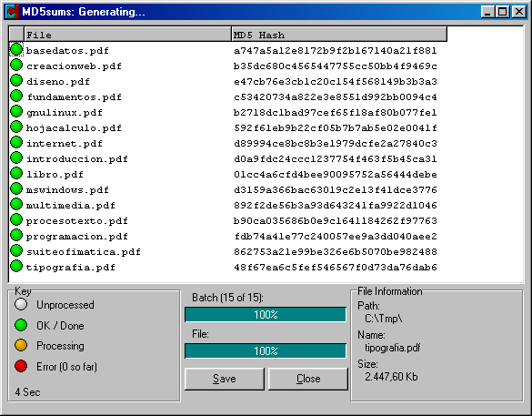532x416 pixels.
Task: Select the programacion.pdf file entry
Action: [77, 237]
